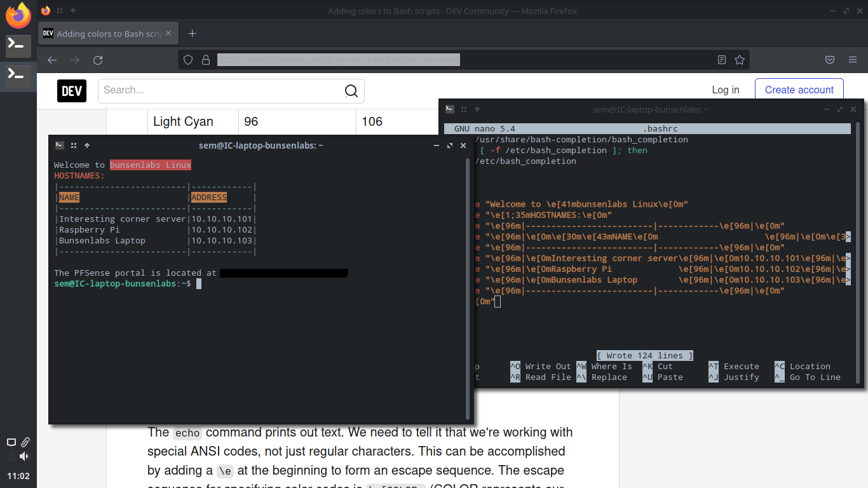Image resolution: width=868 pixels, height=488 pixels.
Task: Open site security info via the padlock
Action: tap(205, 59)
